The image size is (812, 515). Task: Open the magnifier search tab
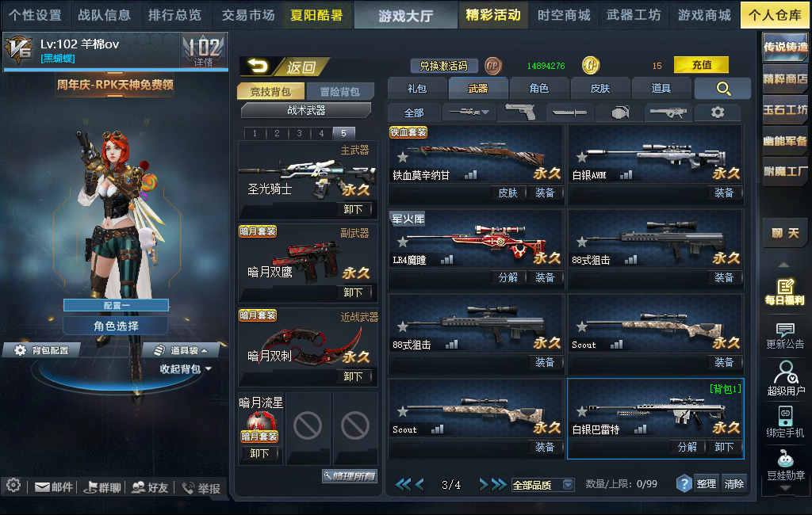point(723,89)
